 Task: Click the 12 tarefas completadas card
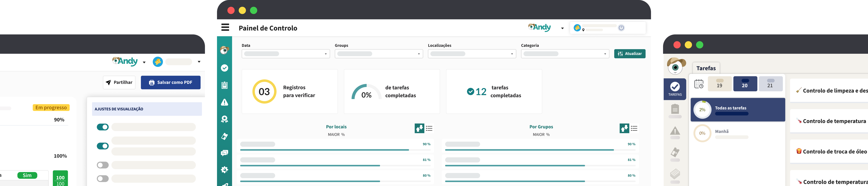click(x=494, y=91)
